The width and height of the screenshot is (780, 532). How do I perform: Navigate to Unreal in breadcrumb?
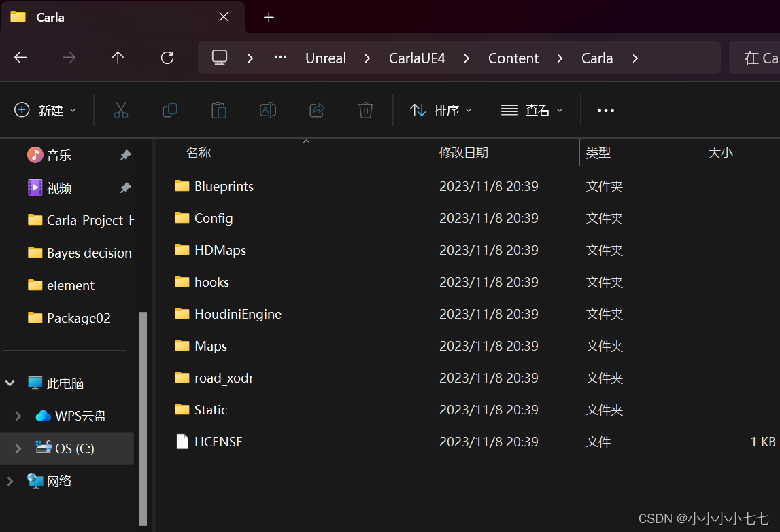326,58
